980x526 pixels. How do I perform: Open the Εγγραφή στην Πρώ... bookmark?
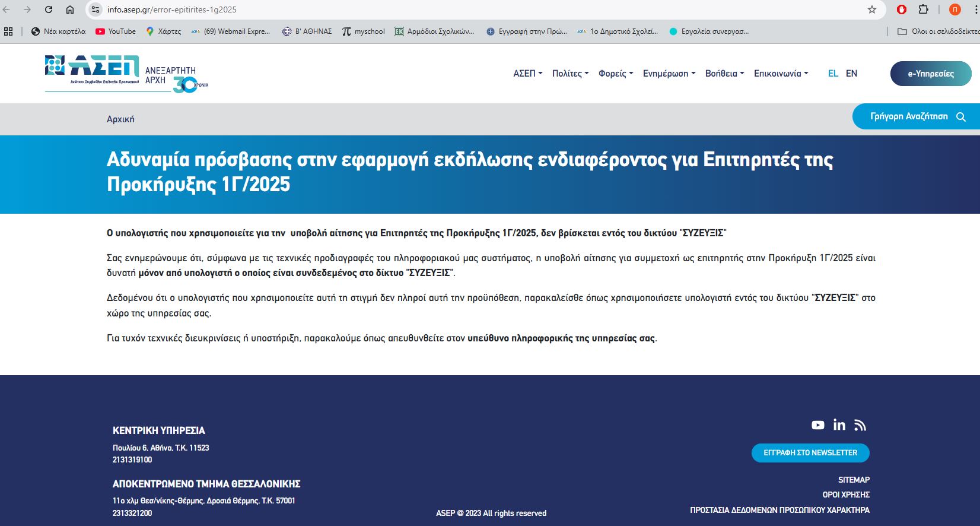click(x=527, y=31)
